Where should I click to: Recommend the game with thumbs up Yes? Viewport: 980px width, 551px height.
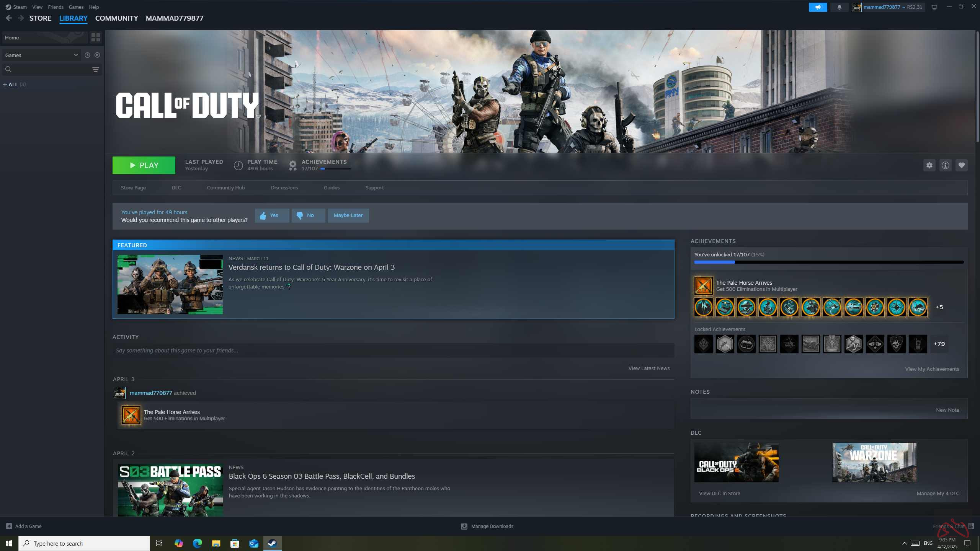pyautogui.click(x=272, y=215)
